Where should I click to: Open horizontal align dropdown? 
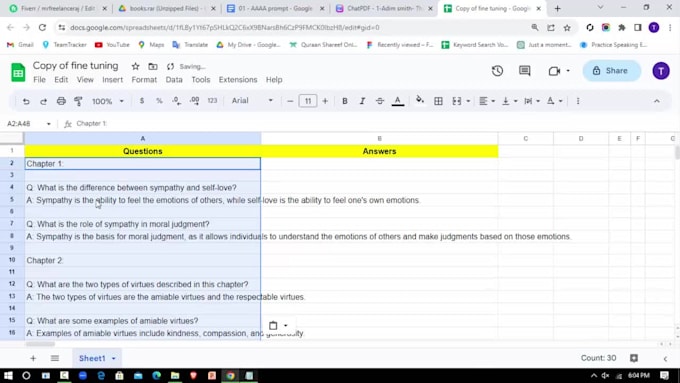[487, 101]
